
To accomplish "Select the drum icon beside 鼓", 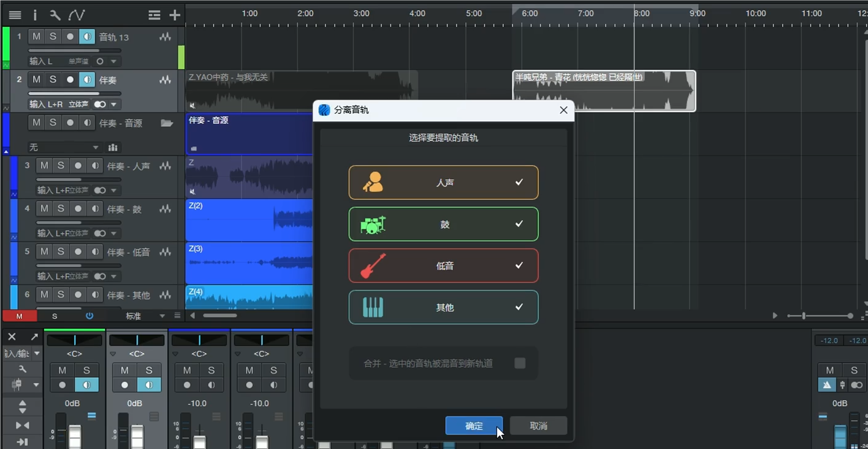I will point(373,224).
